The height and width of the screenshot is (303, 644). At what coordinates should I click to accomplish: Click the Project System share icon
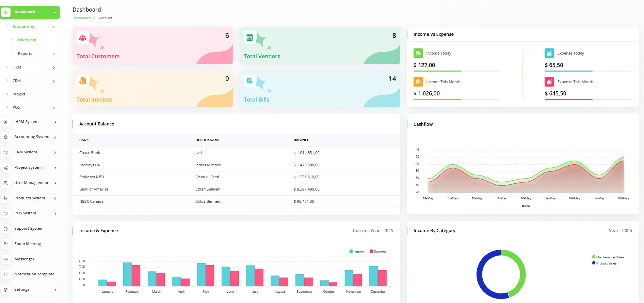(x=5, y=168)
